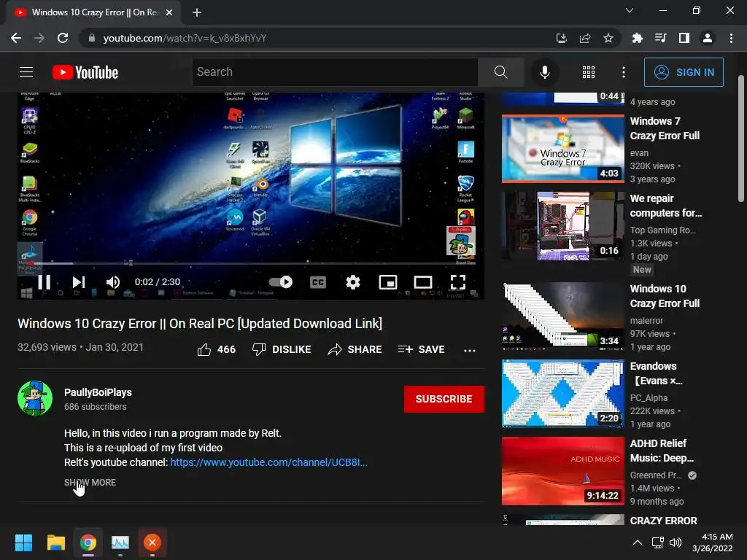747x560 pixels.
Task: Open network tray icon
Action: point(657,542)
